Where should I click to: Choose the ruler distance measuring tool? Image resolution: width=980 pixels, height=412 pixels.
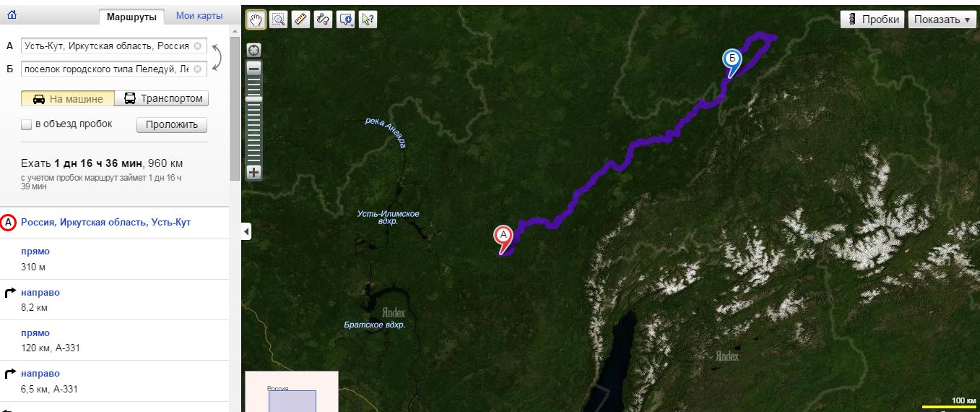tap(301, 20)
